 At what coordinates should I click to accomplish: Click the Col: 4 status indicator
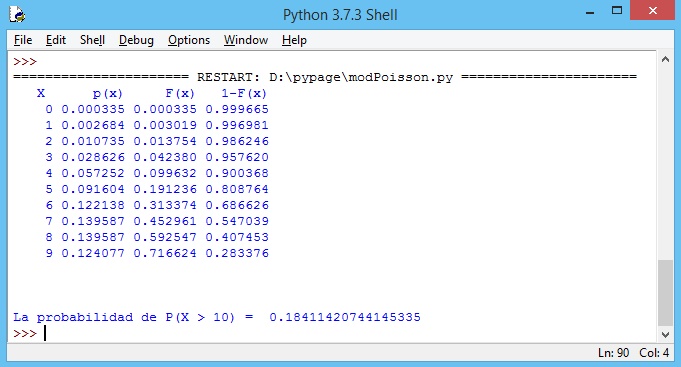[x=654, y=353]
